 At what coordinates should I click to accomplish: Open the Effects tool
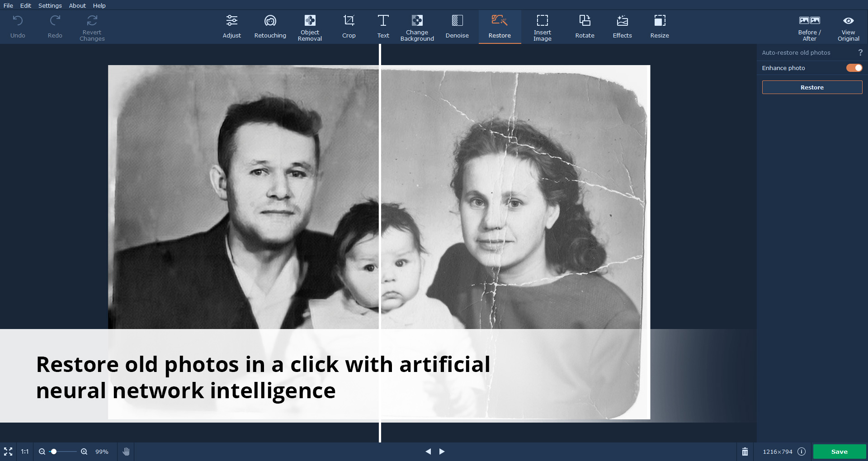click(x=622, y=27)
